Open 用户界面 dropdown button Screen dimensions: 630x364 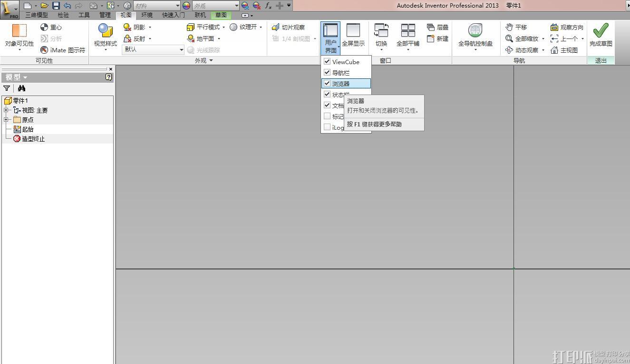[x=330, y=38]
